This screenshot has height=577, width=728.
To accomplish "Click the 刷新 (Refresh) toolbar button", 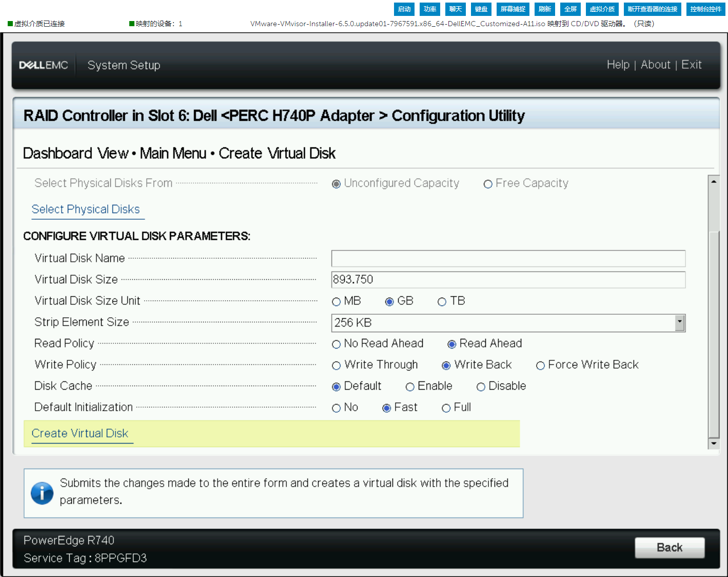I will [x=545, y=9].
